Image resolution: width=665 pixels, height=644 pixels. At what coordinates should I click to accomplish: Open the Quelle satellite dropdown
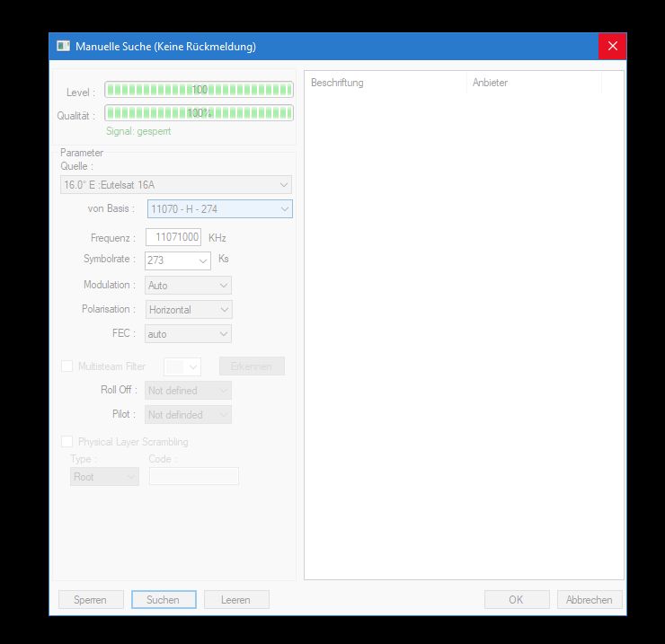[176, 185]
